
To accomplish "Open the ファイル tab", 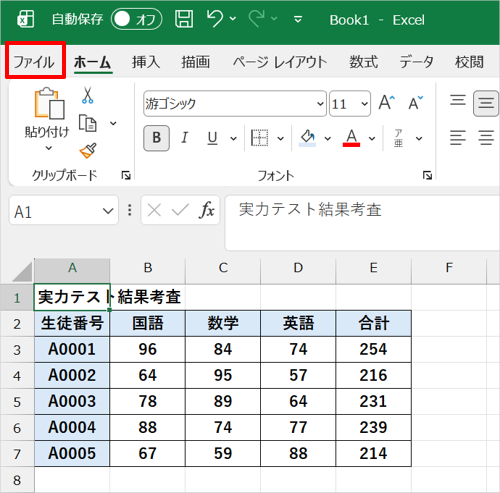I will click(34, 62).
